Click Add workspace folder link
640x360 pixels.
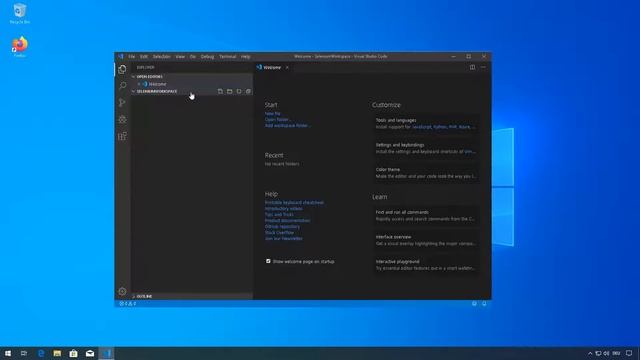pyautogui.click(x=287, y=126)
